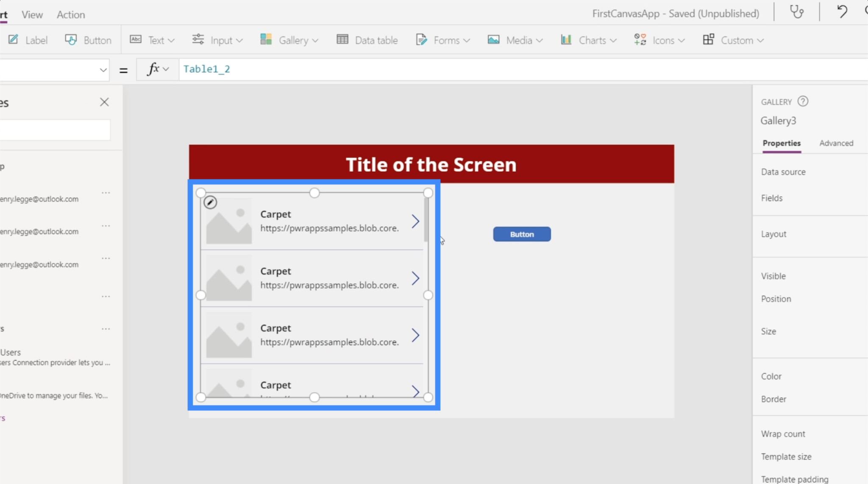Select the Button insert icon
The width and height of the screenshot is (868, 484).
coord(71,40)
